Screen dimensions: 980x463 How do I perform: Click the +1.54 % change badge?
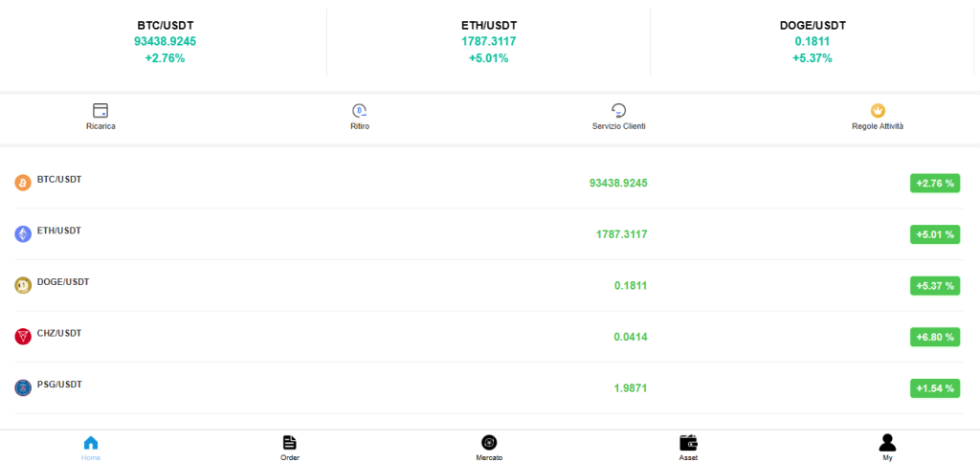[935, 388]
